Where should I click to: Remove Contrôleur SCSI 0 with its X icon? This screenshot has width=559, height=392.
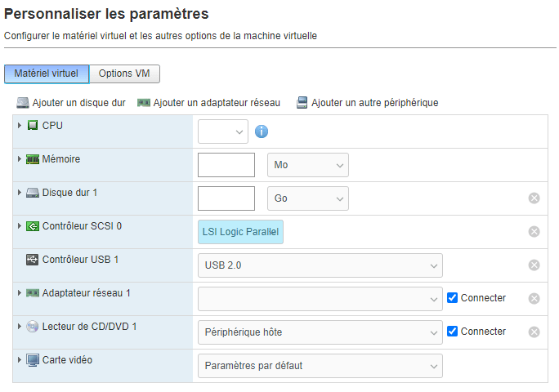point(534,232)
